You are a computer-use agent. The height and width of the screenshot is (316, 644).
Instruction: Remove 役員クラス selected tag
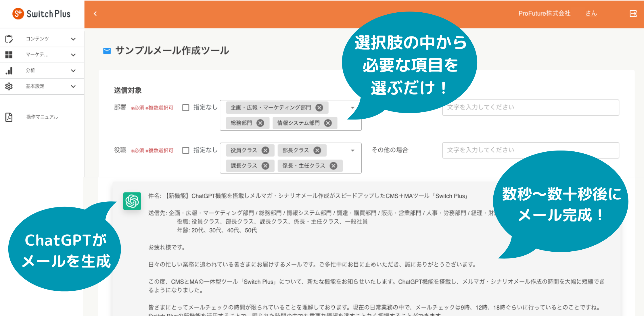pyautogui.click(x=266, y=149)
